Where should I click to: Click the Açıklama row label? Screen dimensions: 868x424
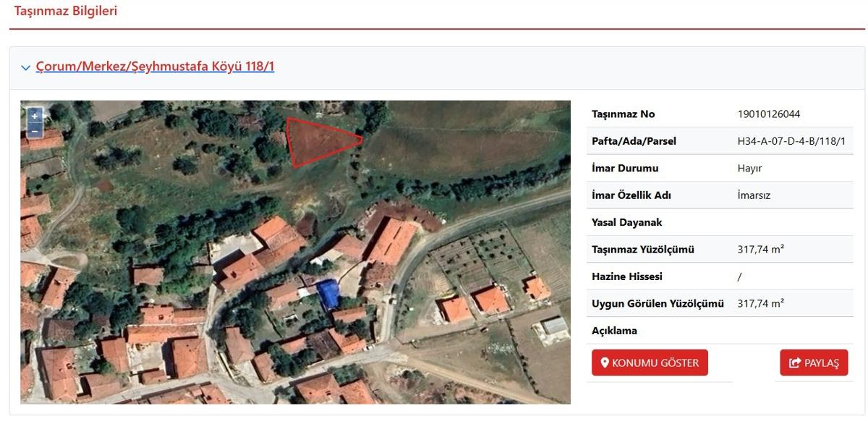click(x=614, y=331)
